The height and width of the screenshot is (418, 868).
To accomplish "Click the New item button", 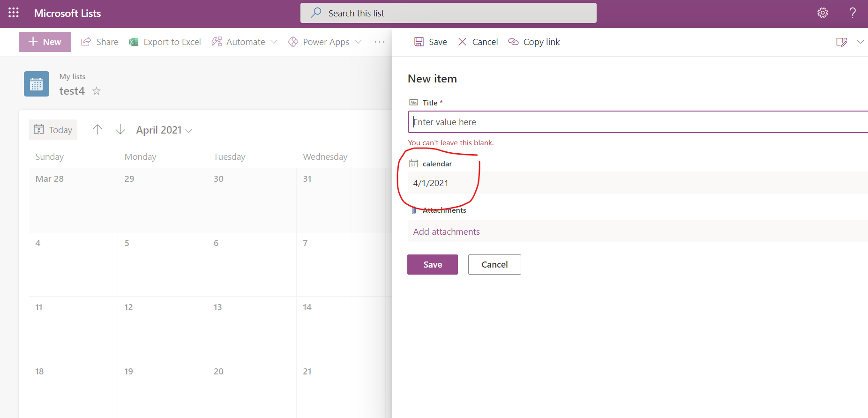I will click(45, 42).
